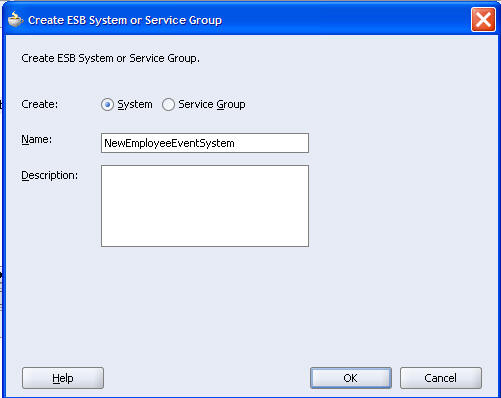501x398 pixels.
Task: Select the System radio button
Action: [107, 105]
